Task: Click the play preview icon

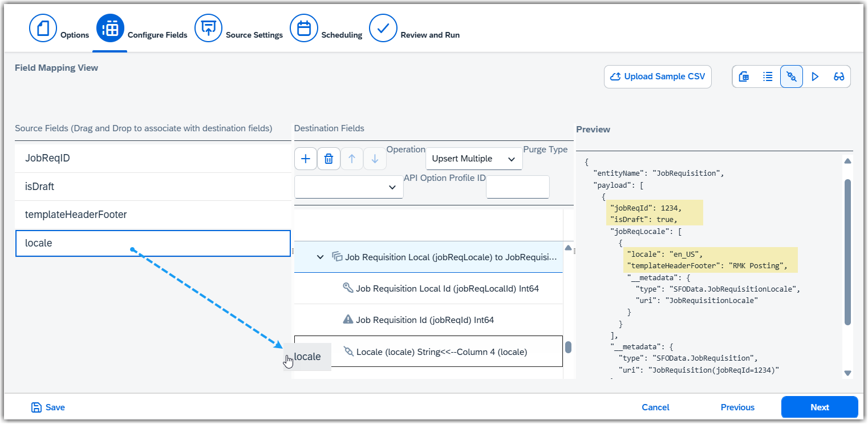Action: pyautogui.click(x=815, y=76)
